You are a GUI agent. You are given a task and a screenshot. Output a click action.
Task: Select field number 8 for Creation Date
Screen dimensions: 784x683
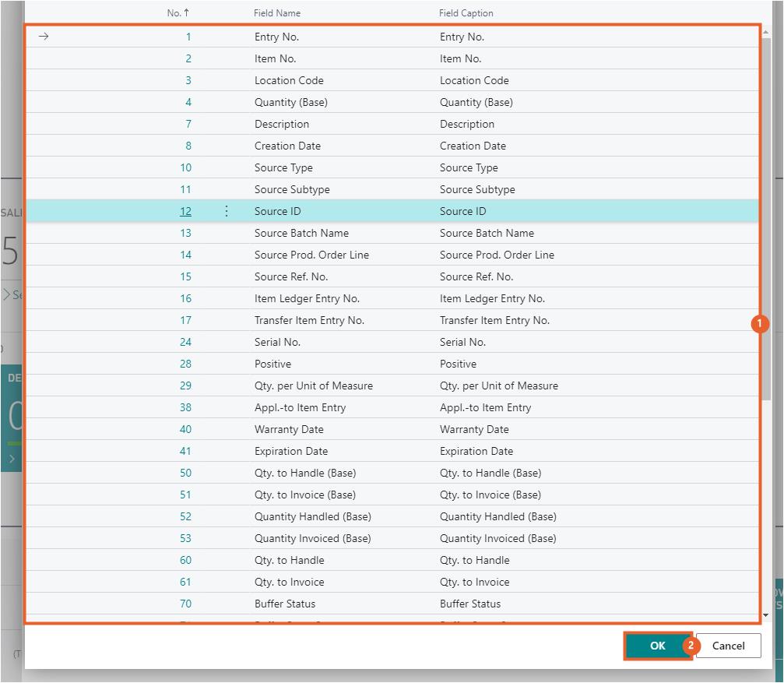pyautogui.click(x=188, y=146)
